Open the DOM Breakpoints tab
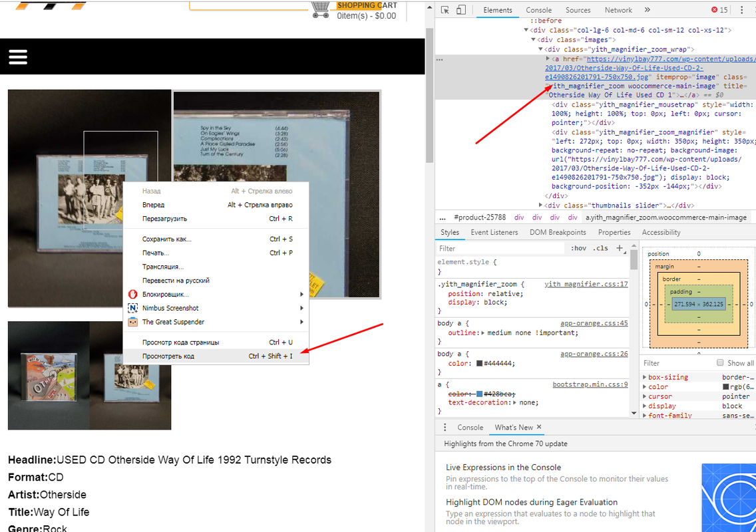 tap(558, 232)
